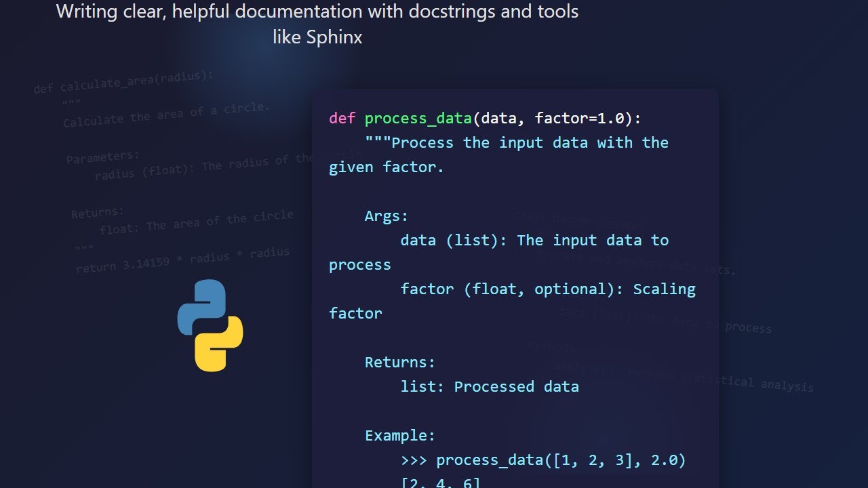Click the faded 'return 3.14159 * radius * radius' line

click(x=183, y=260)
